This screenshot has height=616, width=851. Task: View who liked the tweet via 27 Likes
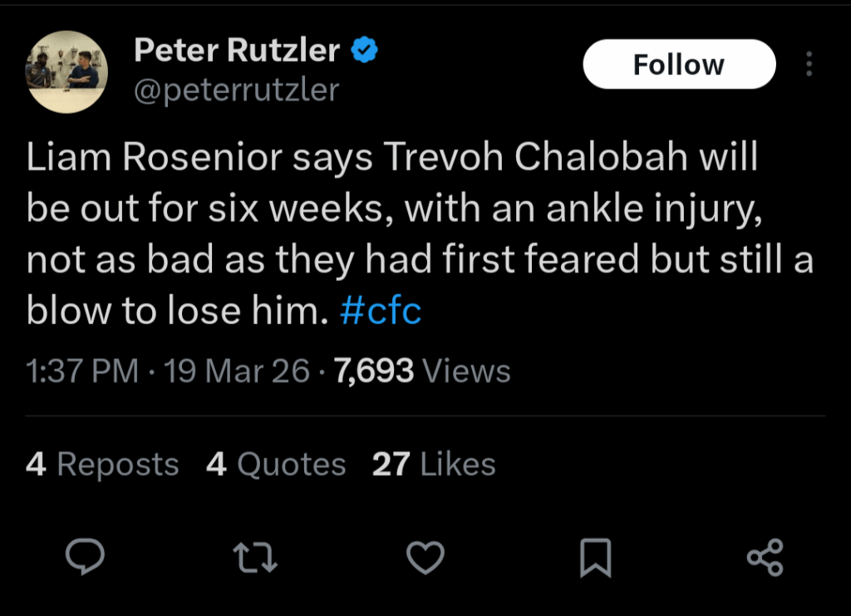[x=433, y=464]
